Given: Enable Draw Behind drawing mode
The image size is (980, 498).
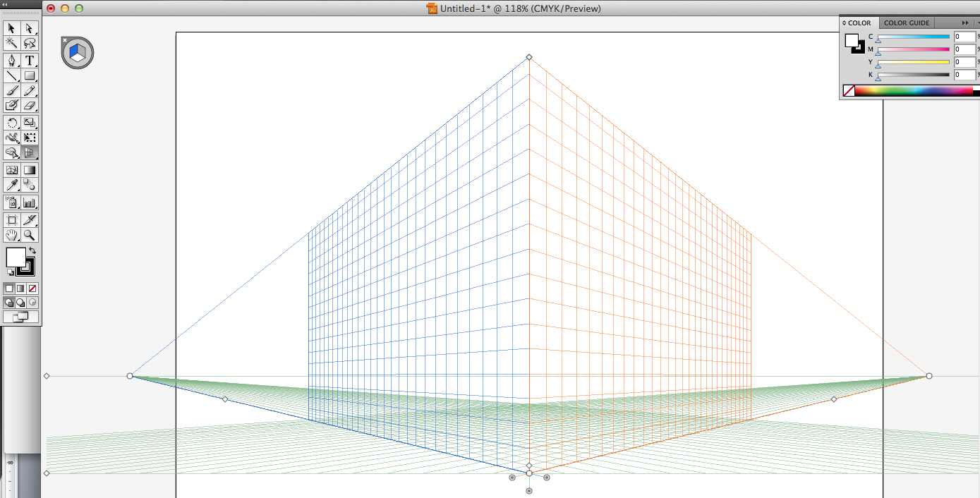Looking at the screenshot, I should point(20,303).
